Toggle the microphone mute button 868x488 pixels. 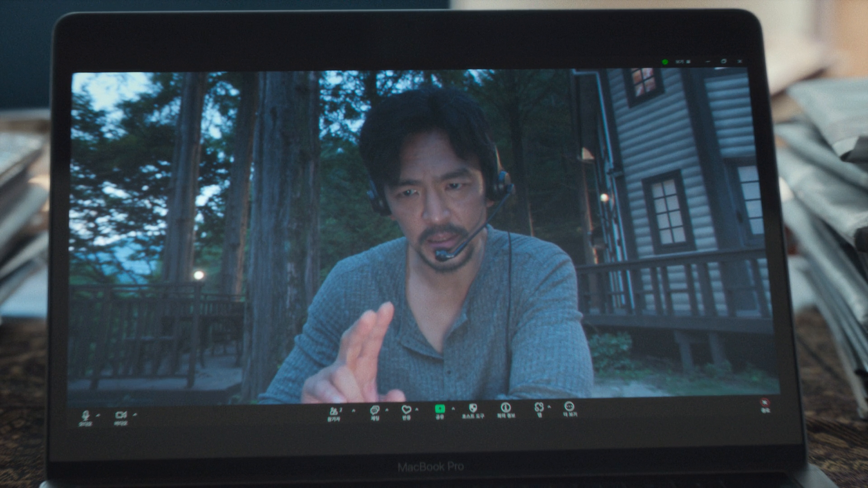pos(85,415)
